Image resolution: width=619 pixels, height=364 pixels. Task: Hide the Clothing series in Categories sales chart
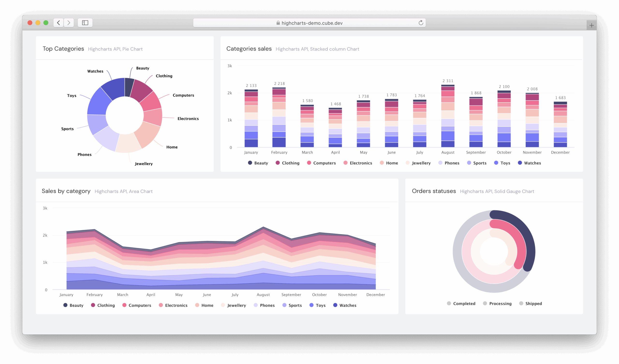coord(287,163)
